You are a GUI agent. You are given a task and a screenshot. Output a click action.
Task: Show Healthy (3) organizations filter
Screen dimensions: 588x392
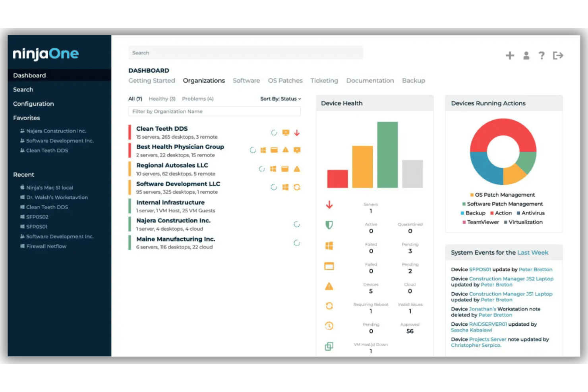[x=162, y=99]
